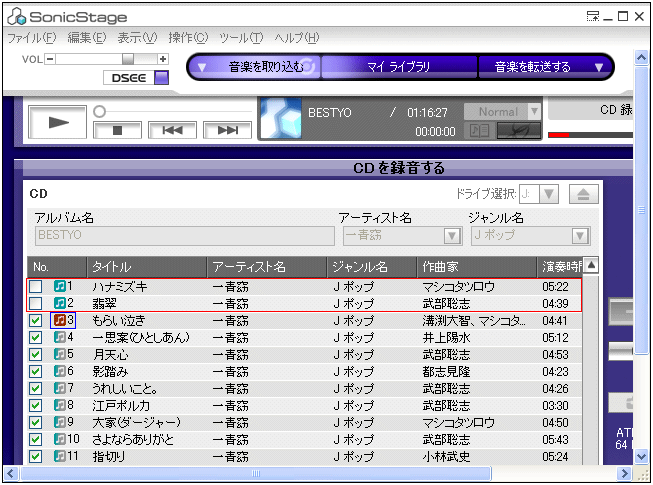Decrease volume with the minus button

tap(50, 59)
